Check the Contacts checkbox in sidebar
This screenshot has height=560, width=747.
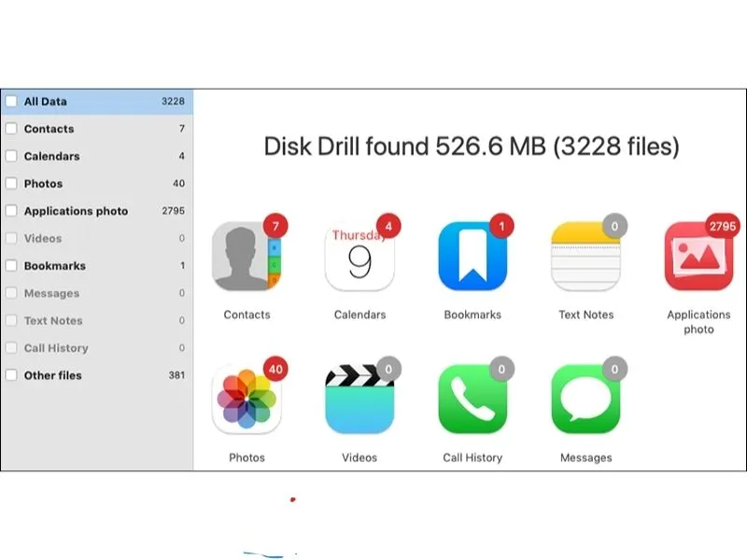click(x=11, y=129)
